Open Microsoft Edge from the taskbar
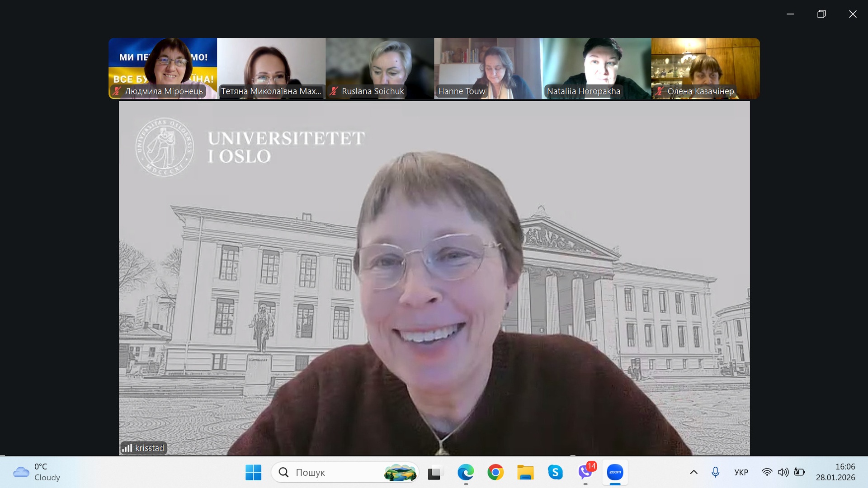 point(466,472)
